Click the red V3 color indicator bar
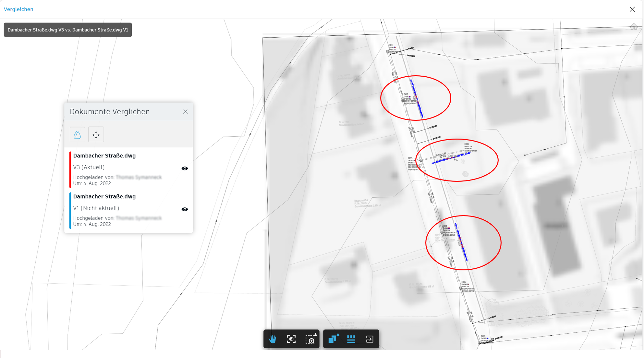The width and height of the screenshot is (644, 358). [x=70, y=169]
